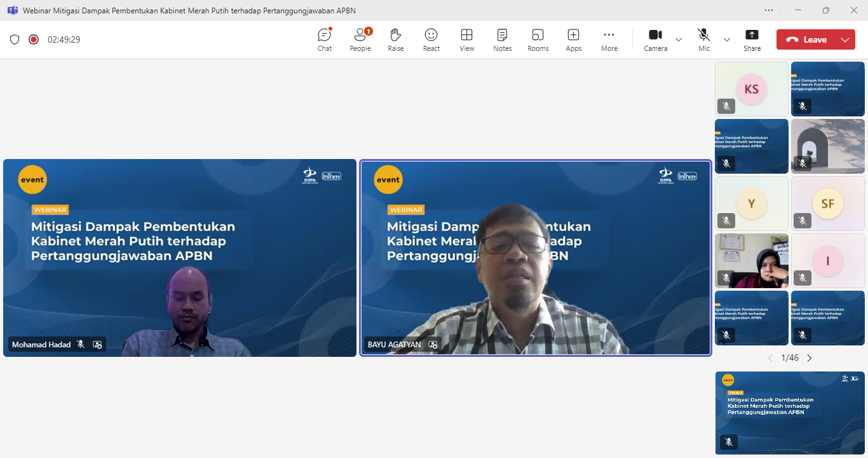This screenshot has height=458, width=868.
Task: Click the red recording indicator
Action: (34, 39)
